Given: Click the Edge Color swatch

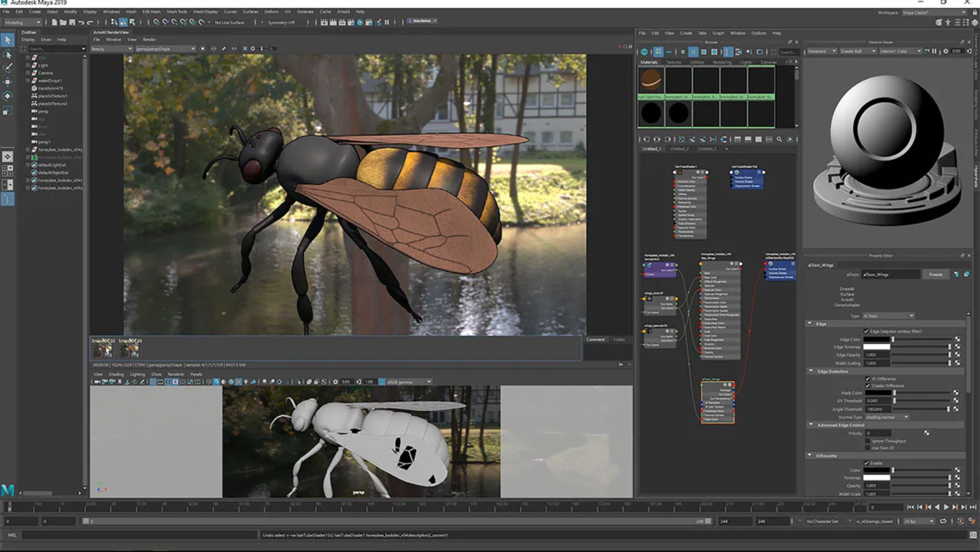Looking at the screenshot, I should point(877,339).
